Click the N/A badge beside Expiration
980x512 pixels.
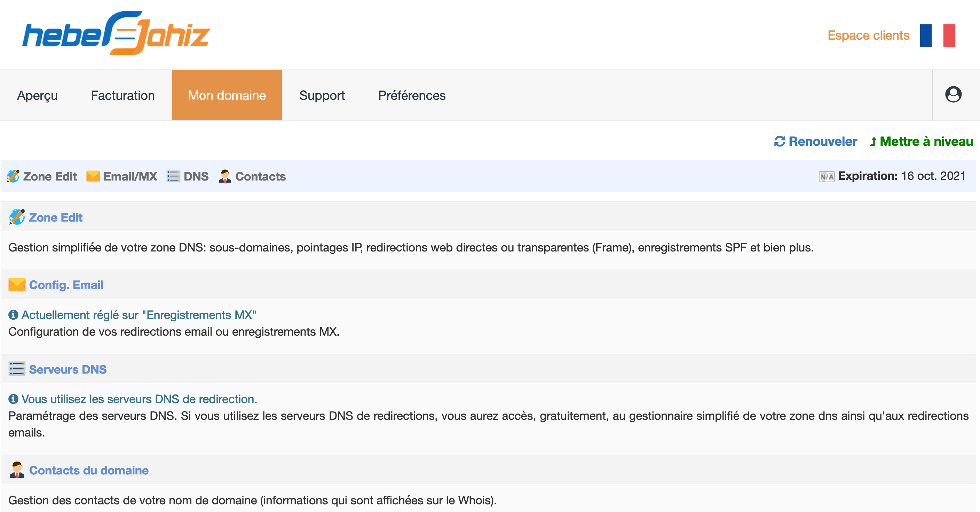826,176
